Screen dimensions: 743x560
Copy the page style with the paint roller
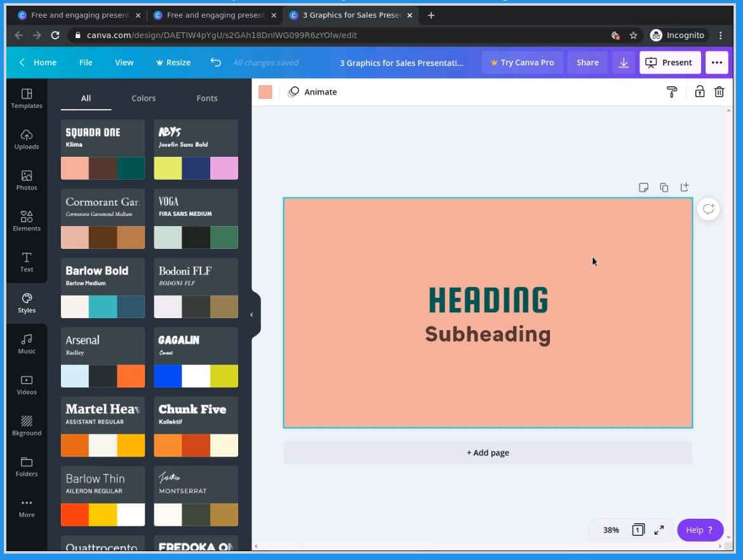point(671,91)
